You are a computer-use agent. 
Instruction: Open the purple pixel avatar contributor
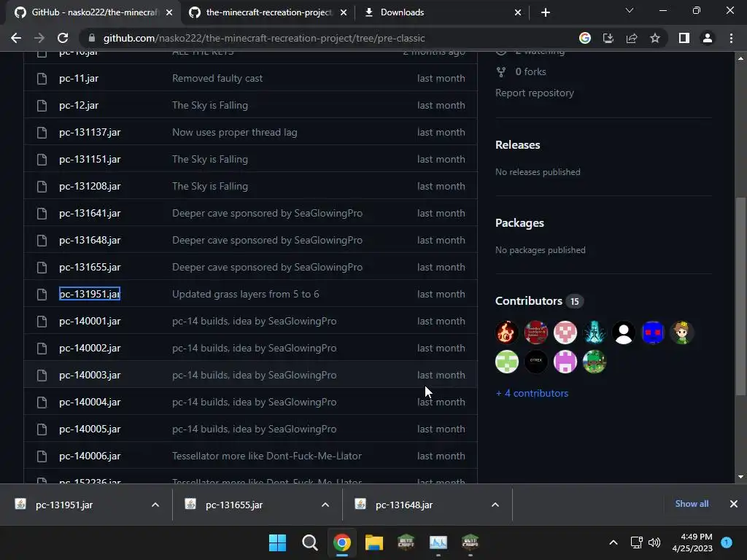click(565, 362)
